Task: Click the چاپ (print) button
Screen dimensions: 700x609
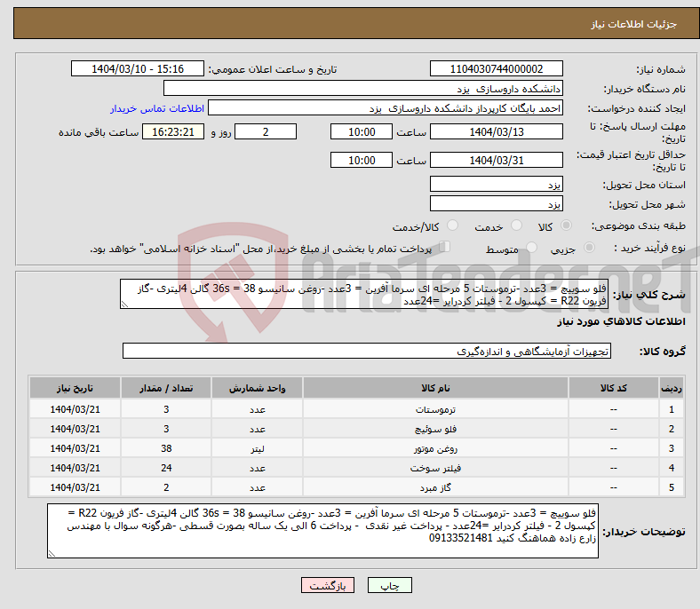Action: pyautogui.click(x=389, y=585)
